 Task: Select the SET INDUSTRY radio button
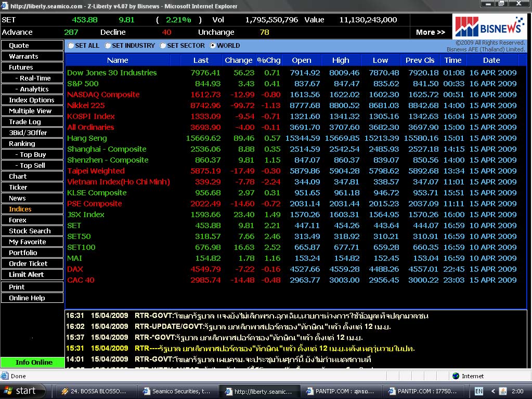coord(108,45)
